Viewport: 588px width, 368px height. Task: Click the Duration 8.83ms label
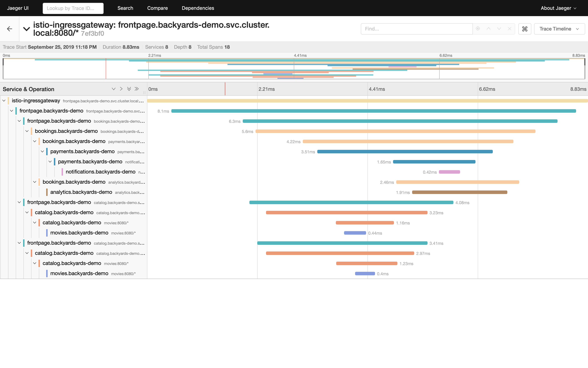(121, 47)
